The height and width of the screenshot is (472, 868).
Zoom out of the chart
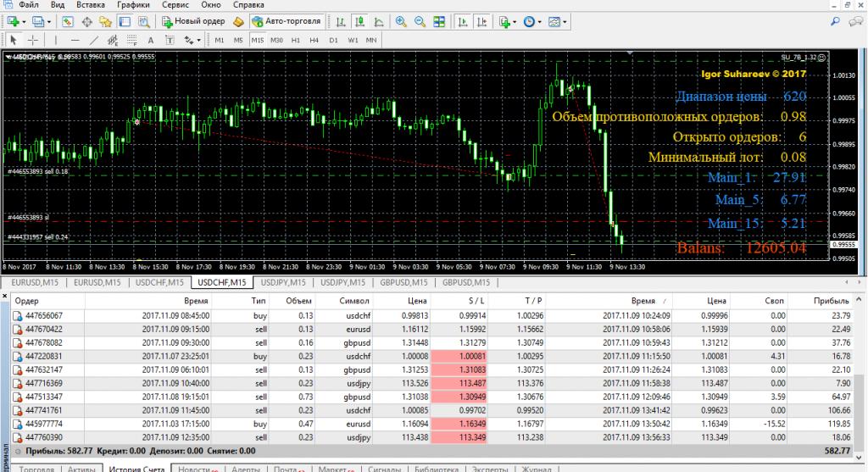point(418,21)
